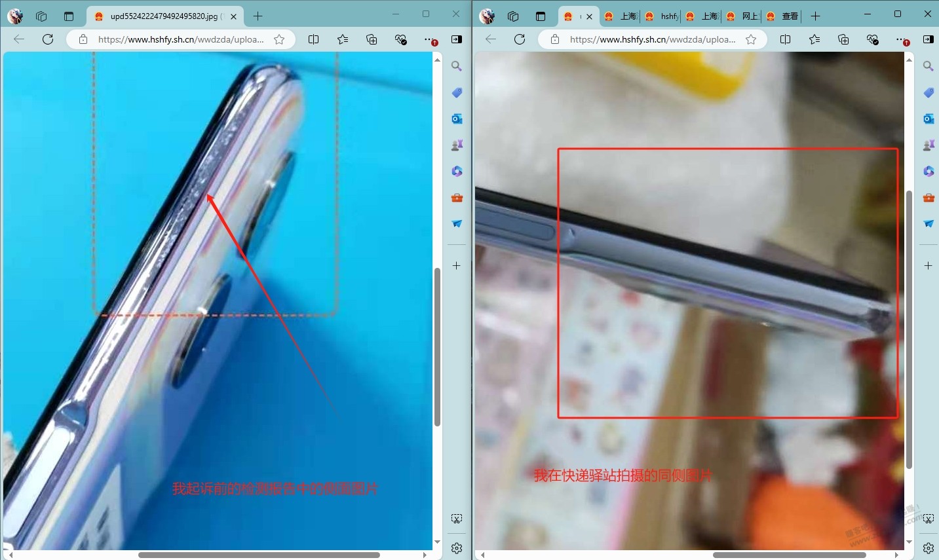Open Workspaces icon in left window
Screen dimensions: 939x560
[x=41, y=16]
